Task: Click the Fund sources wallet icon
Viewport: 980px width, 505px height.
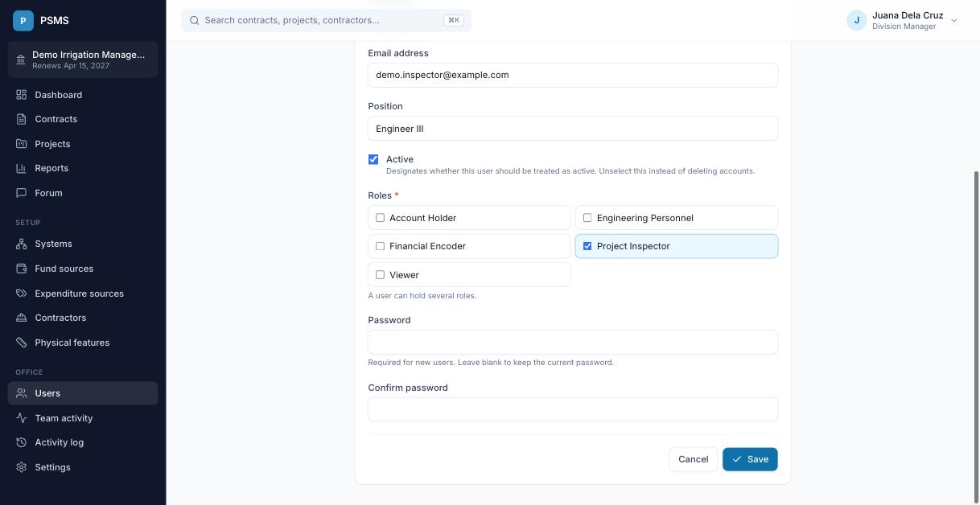Action: point(22,269)
